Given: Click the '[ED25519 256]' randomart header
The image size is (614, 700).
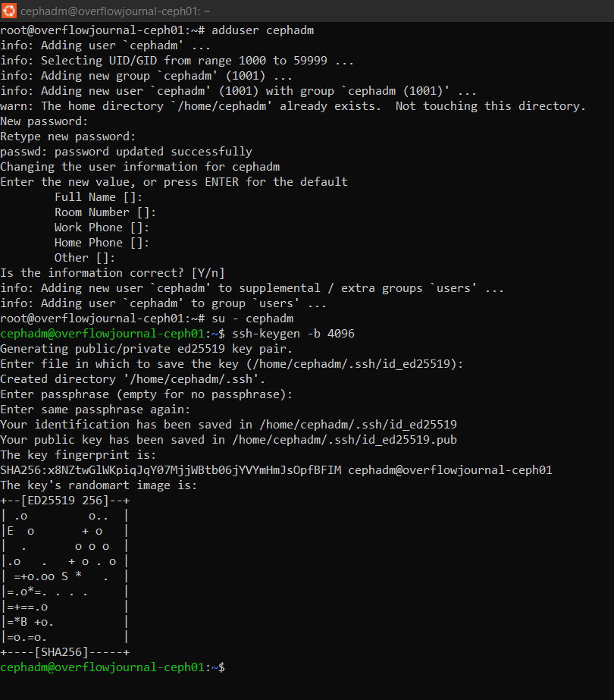Looking at the screenshot, I should [x=65, y=501].
